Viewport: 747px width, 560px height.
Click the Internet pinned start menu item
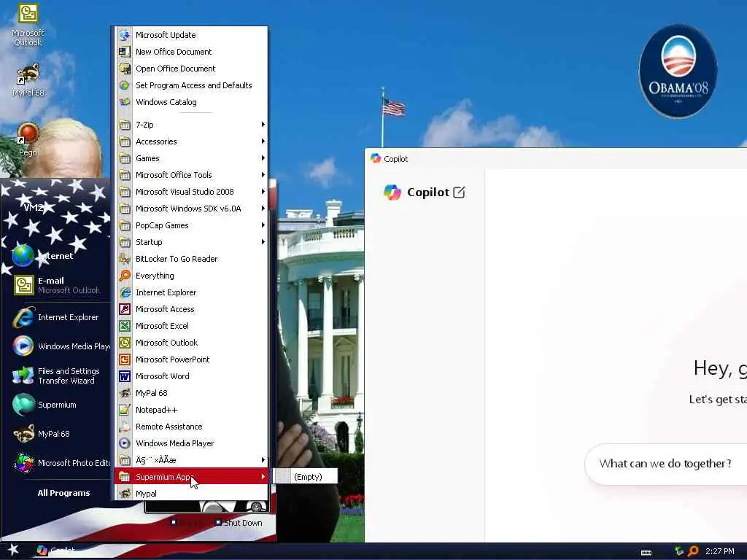click(x=56, y=256)
